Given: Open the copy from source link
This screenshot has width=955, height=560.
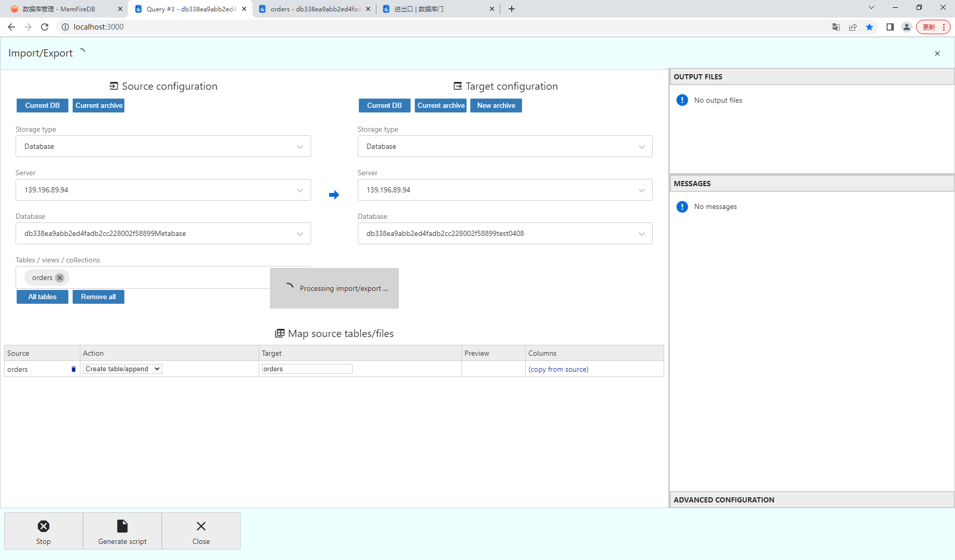Looking at the screenshot, I should (558, 369).
